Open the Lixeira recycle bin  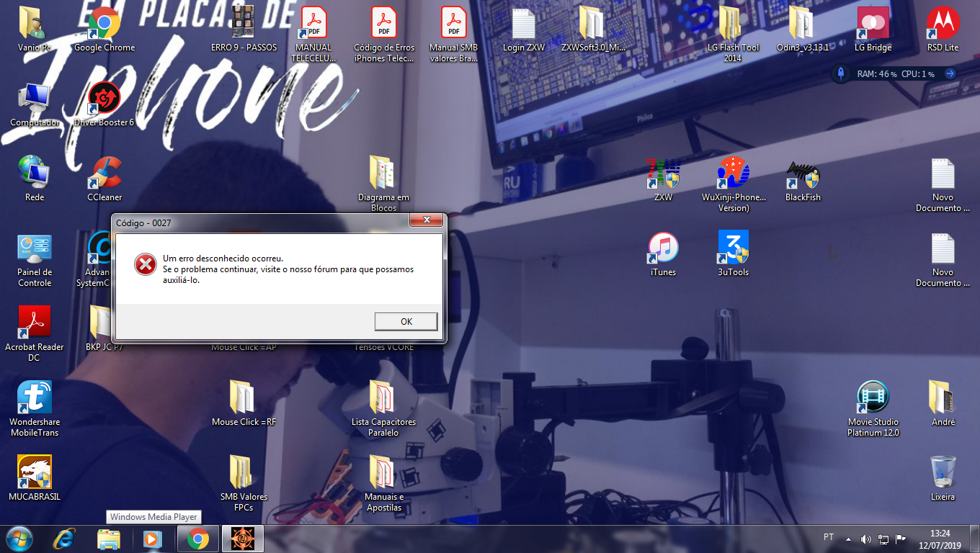pos(943,472)
